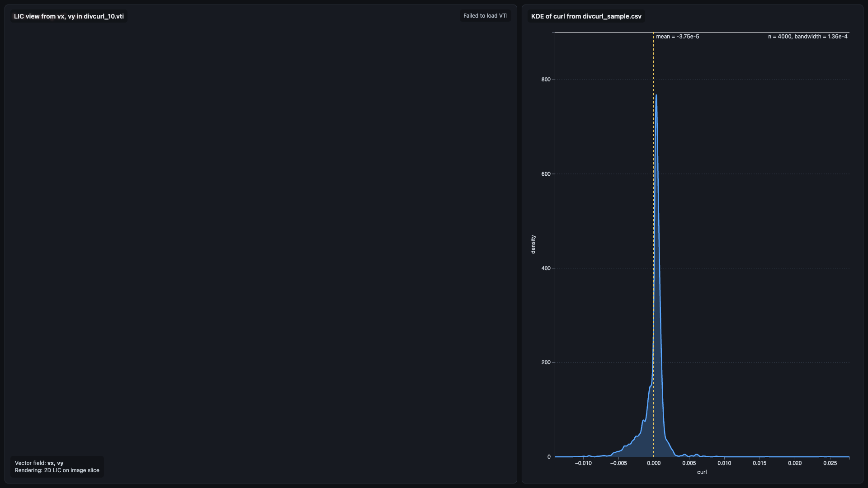Viewport: 868px width, 488px height.
Task: Click the 'curl' x-axis label
Action: coord(702,472)
